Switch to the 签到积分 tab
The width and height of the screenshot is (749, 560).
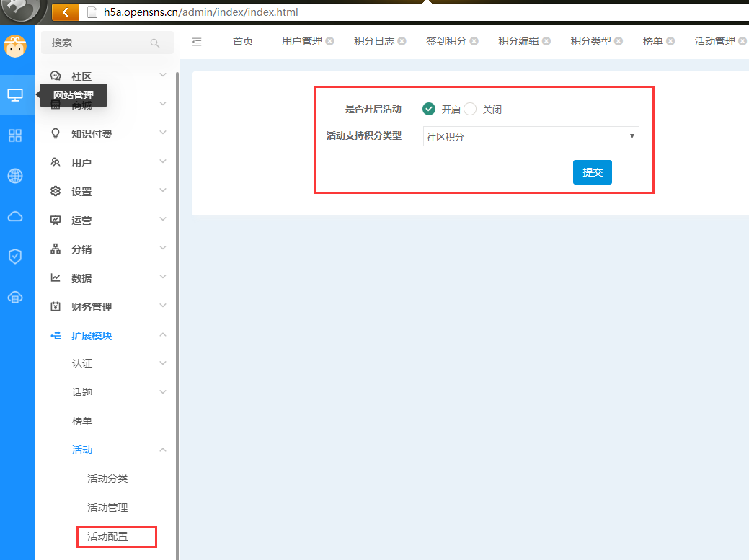446,41
